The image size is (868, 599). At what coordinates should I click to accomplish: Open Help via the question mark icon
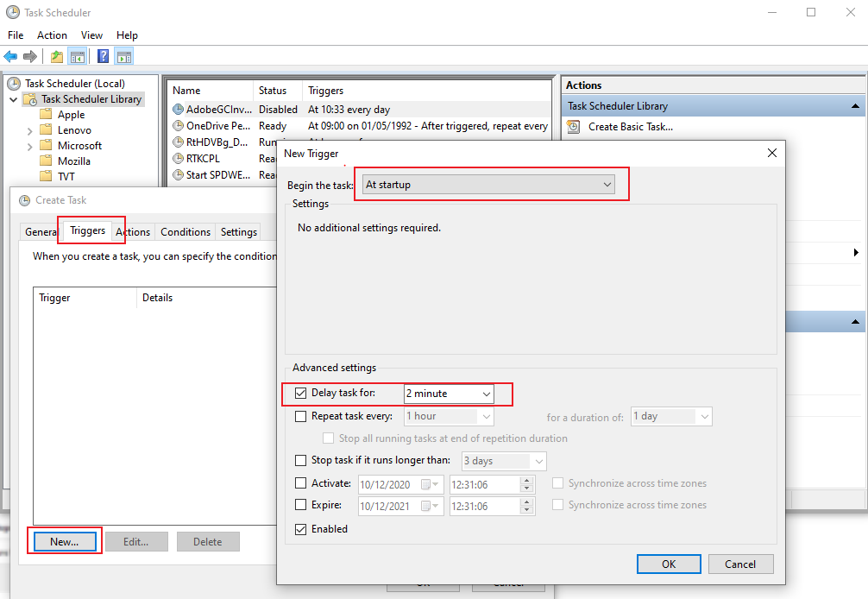click(x=103, y=57)
